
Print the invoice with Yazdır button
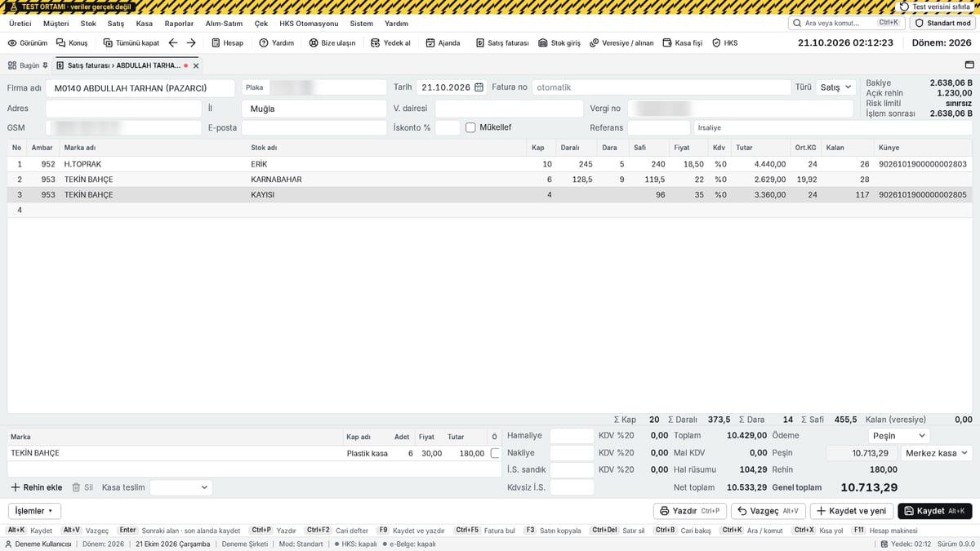pyautogui.click(x=690, y=511)
